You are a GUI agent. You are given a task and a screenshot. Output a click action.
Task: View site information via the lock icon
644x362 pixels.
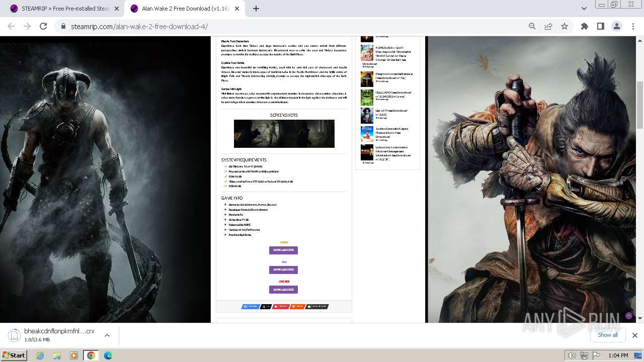[x=63, y=26]
